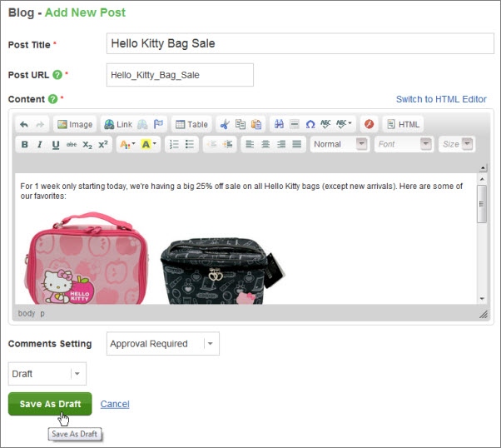The width and height of the screenshot is (501, 448).
Task: Decrease the paragraph indent
Action: (211, 145)
